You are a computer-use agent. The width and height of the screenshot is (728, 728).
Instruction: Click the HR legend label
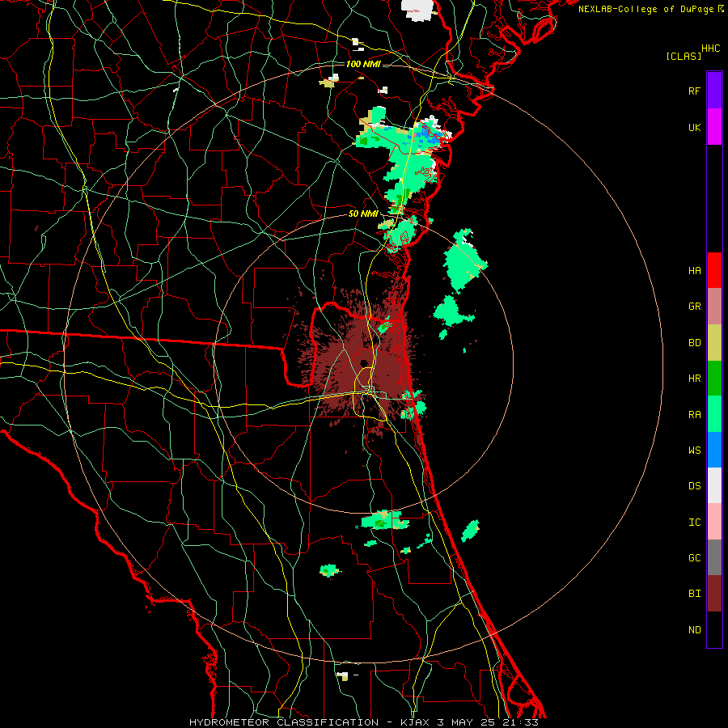coord(695,379)
